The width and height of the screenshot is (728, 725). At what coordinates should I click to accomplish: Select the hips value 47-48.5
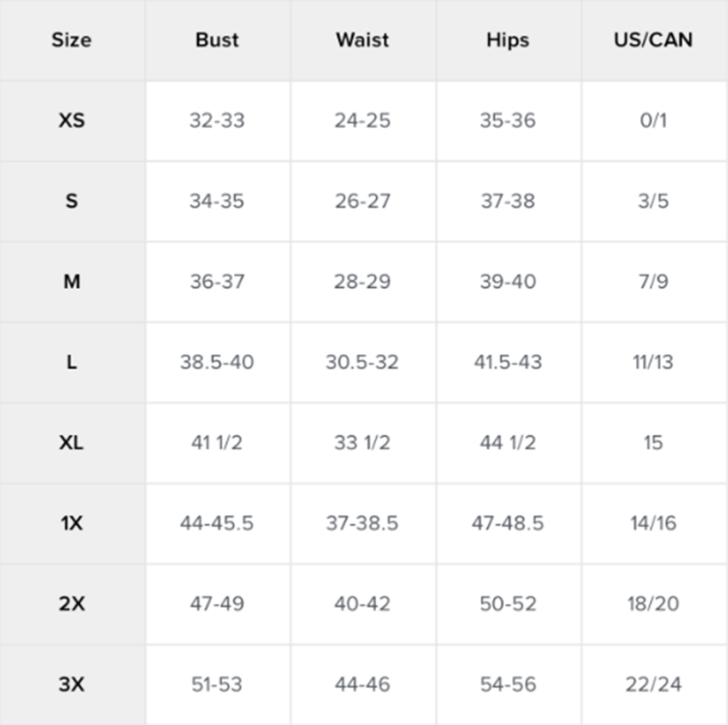[x=508, y=523]
